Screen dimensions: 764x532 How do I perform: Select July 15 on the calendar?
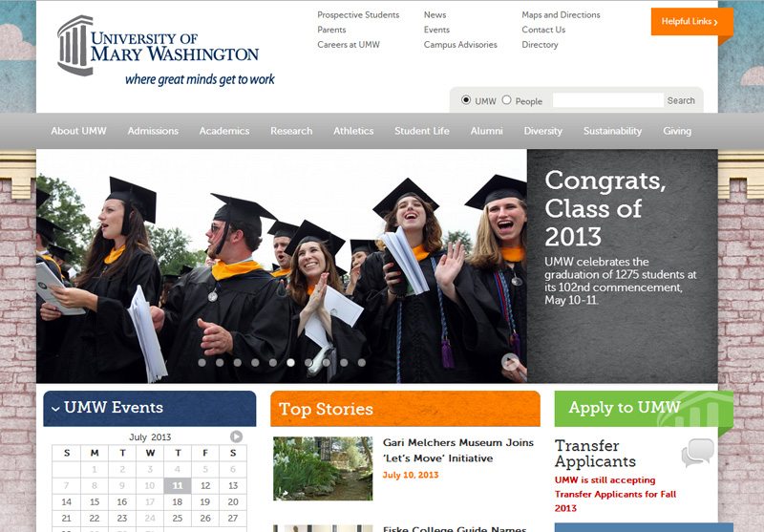(x=95, y=501)
